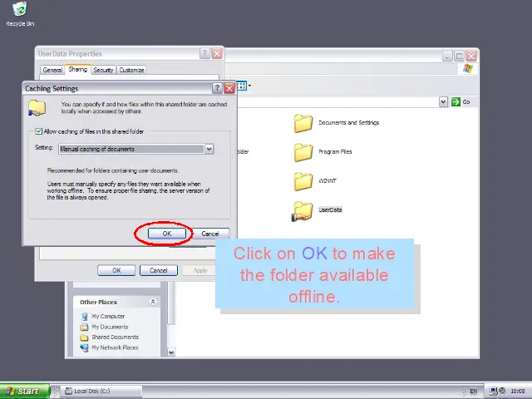Open the Documents and Settings folder icon

pos(303,123)
